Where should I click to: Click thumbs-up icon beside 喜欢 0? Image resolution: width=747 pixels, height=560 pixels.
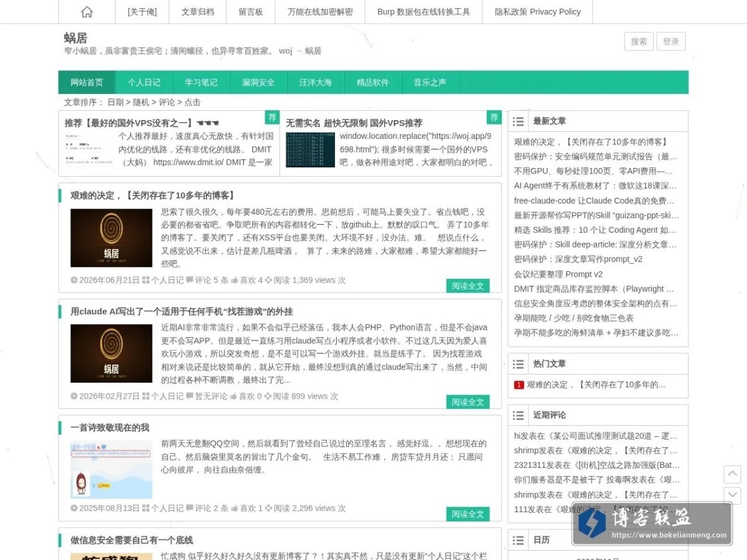click(x=233, y=396)
